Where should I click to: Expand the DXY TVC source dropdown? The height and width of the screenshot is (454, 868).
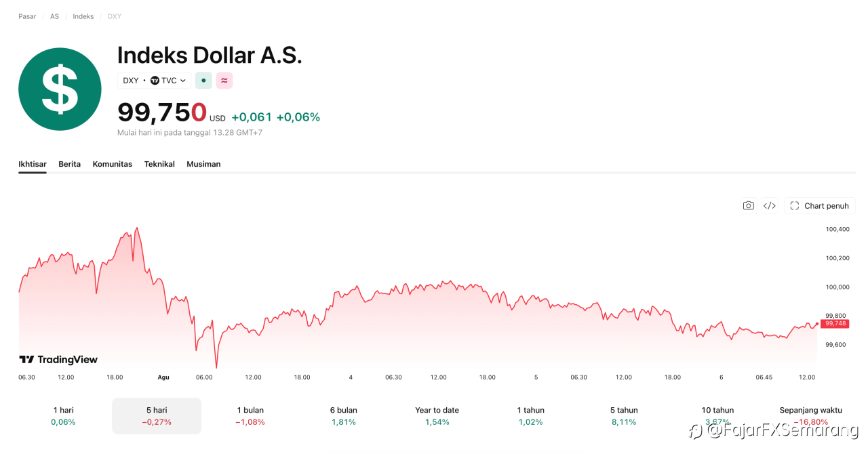pyautogui.click(x=154, y=81)
